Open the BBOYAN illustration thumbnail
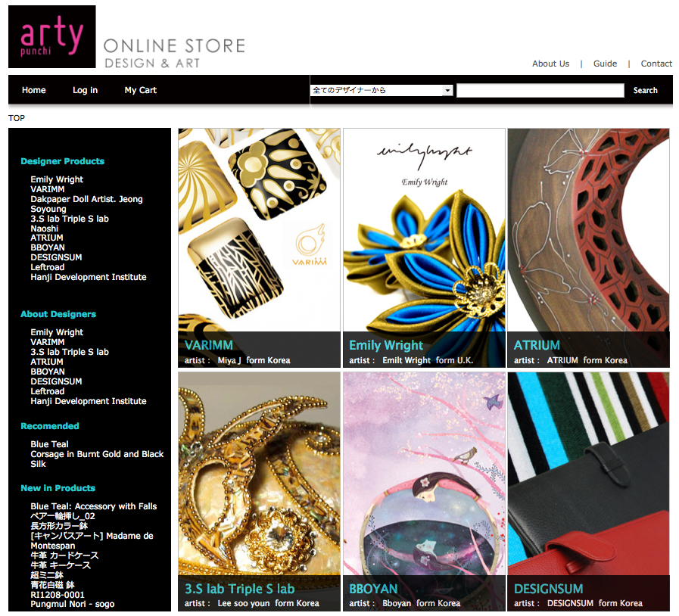Image resolution: width=679 pixels, height=616 pixels. tap(424, 491)
